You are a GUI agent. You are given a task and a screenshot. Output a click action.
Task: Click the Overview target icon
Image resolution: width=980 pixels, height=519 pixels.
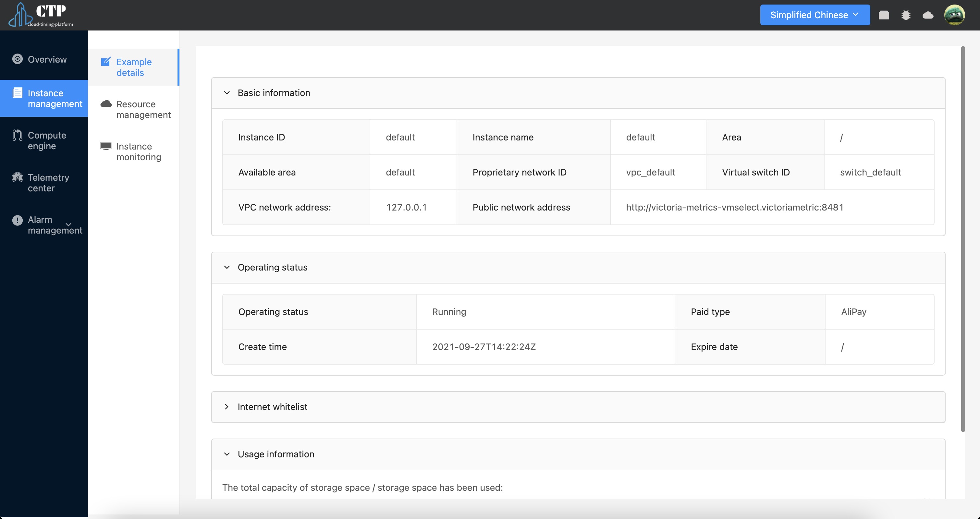[18, 59]
